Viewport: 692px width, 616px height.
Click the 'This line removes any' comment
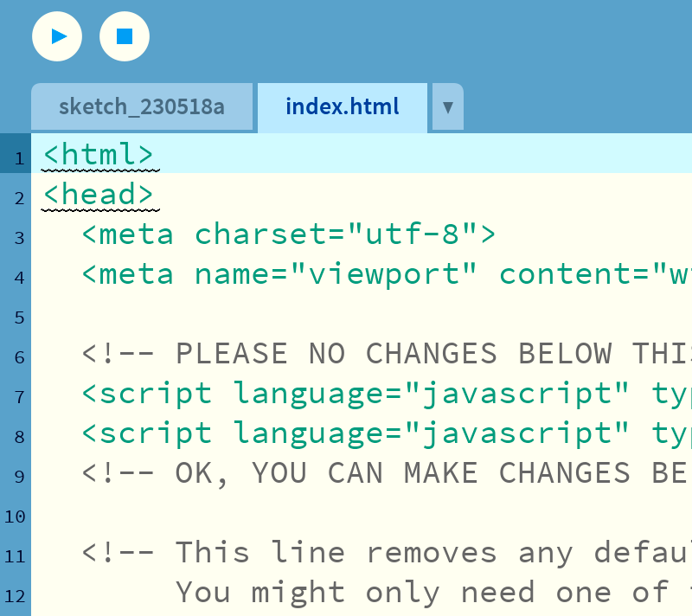click(x=387, y=553)
